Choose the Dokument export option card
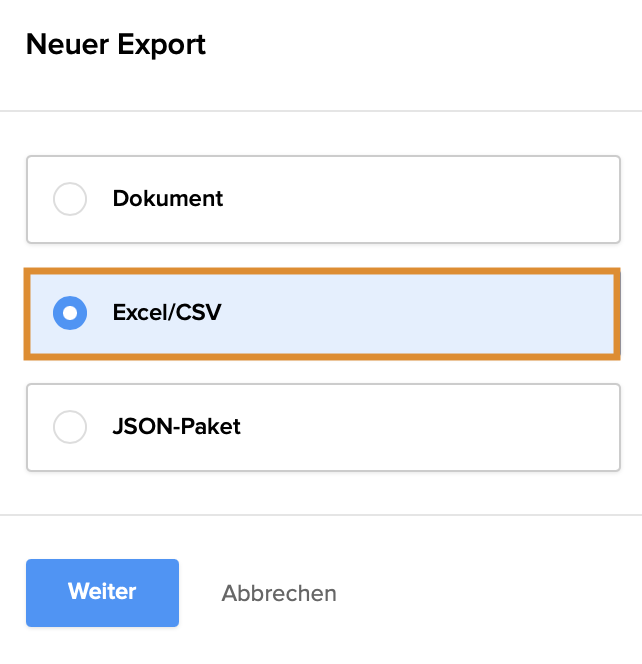The width and height of the screenshot is (642, 664). (323, 199)
